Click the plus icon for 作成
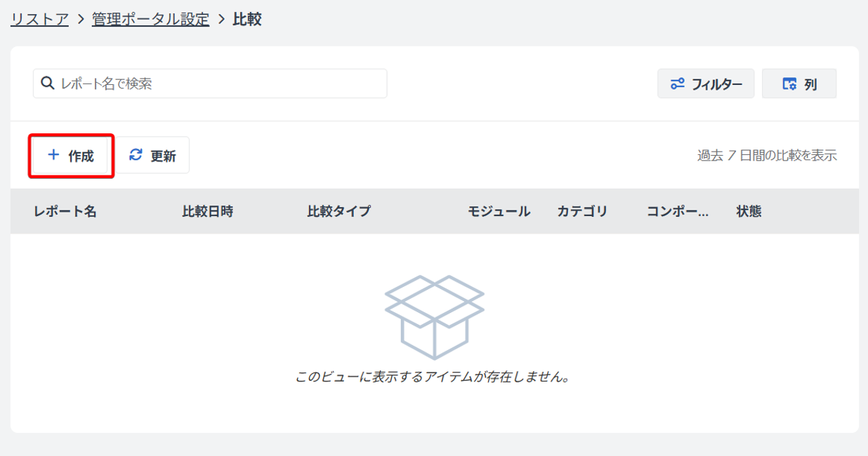The height and width of the screenshot is (456, 868). pyautogui.click(x=53, y=155)
